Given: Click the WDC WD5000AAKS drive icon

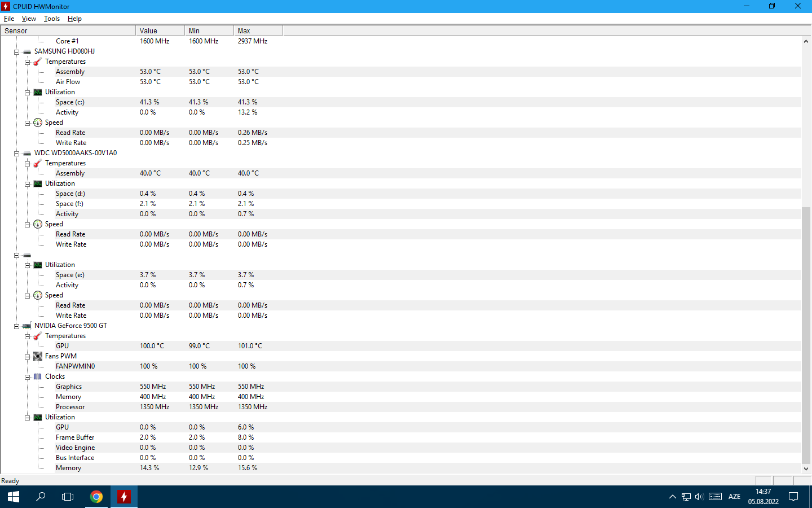Looking at the screenshot, I should 27,153.
